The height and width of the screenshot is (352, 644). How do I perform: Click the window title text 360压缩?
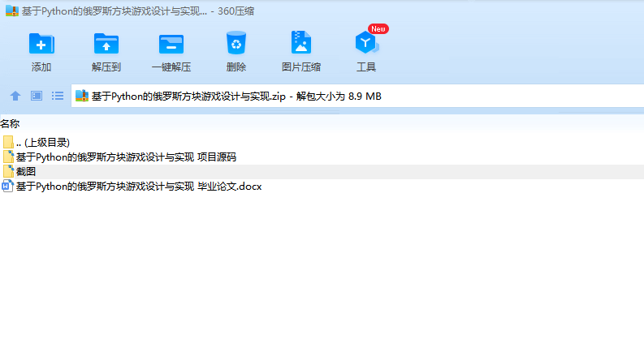[236, 11]
